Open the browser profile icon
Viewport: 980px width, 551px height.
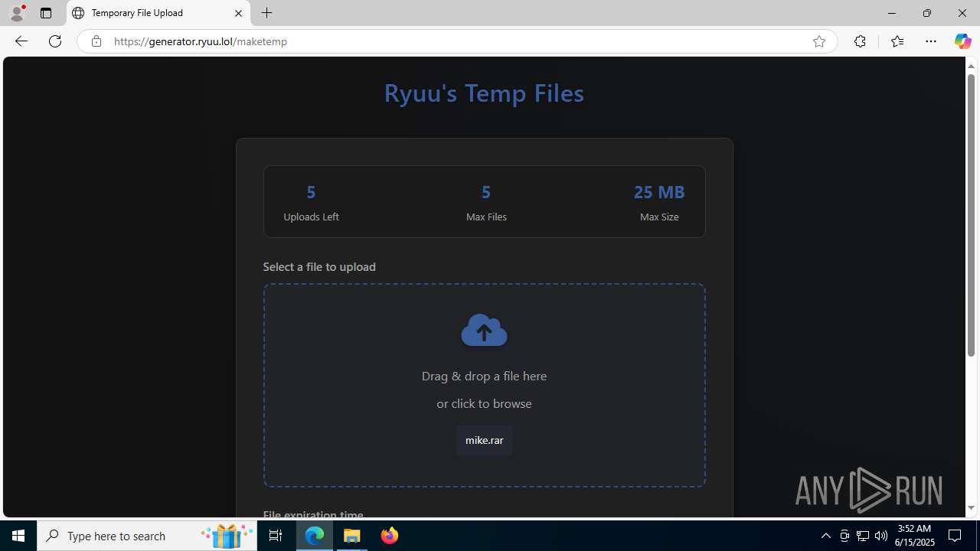tap(17, 13)
